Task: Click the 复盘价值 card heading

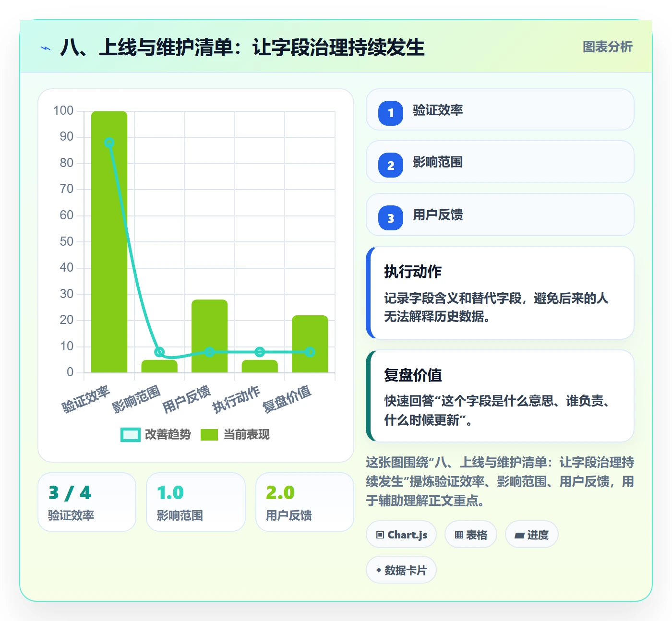Action: point(413,375)
